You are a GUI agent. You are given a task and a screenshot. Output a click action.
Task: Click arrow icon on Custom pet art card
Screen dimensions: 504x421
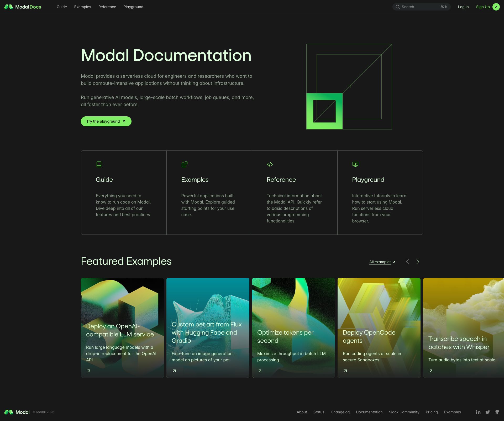pyautogui.click(x=174, y=371)
